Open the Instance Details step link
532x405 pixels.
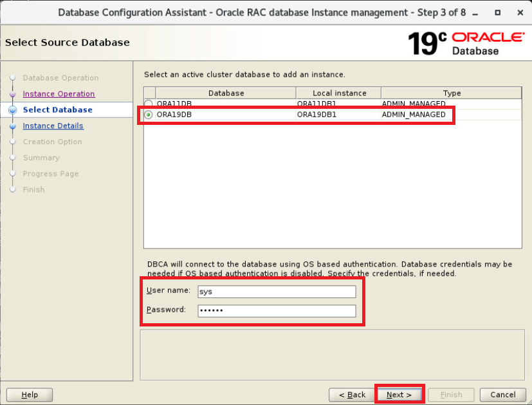pyautogui.click(x=53, y=126)
